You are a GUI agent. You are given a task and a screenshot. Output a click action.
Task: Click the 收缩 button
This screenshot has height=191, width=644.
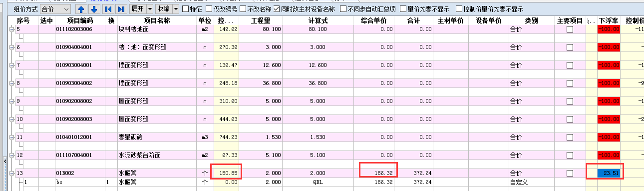(163, 9)
